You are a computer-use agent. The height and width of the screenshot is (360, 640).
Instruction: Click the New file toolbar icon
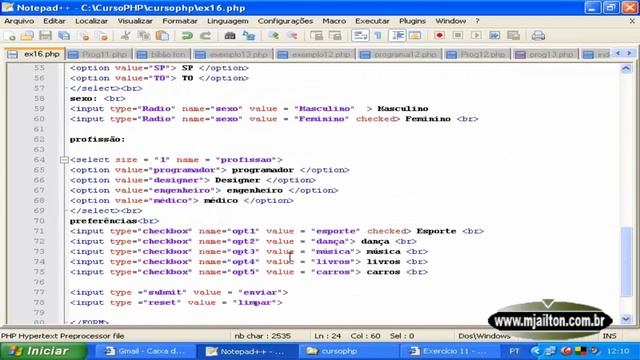[10, 36]
